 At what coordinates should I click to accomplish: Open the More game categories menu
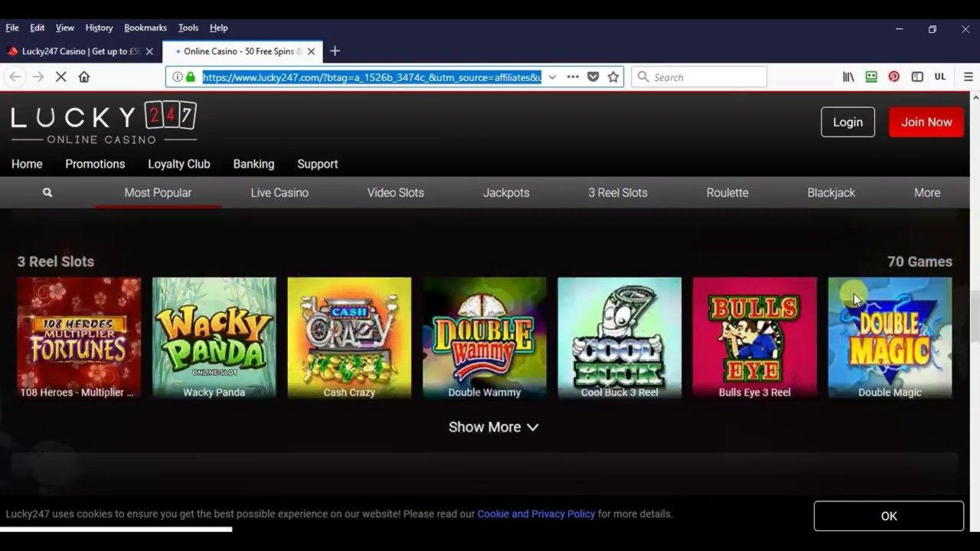pyautogui.click(x=926, y=193)
